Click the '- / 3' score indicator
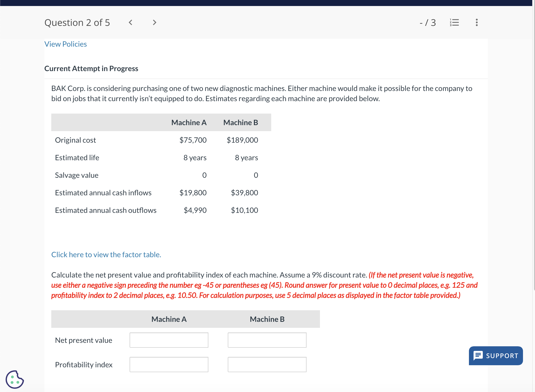 pos(428,23)
